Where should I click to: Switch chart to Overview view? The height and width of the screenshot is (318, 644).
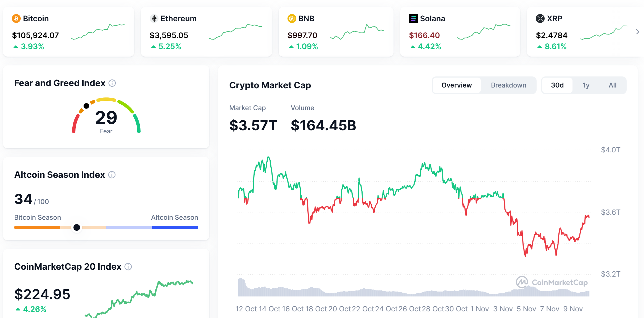456,85
